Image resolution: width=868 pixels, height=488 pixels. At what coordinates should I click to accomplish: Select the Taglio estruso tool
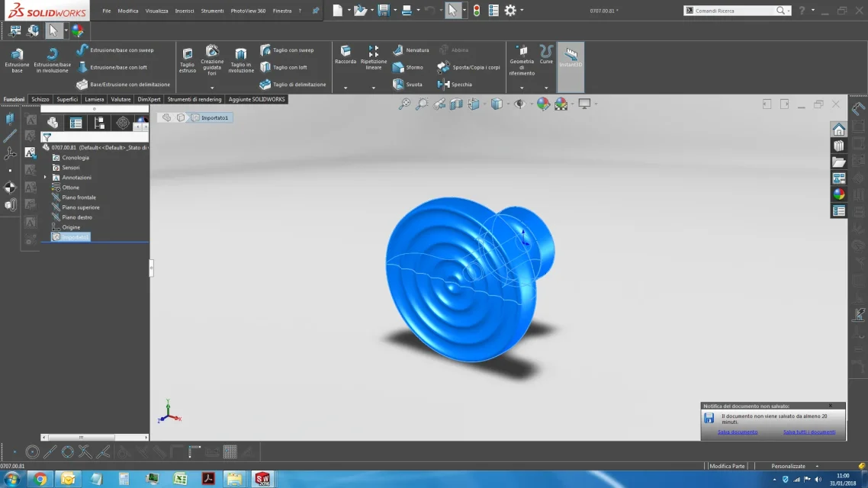(187, 59)
